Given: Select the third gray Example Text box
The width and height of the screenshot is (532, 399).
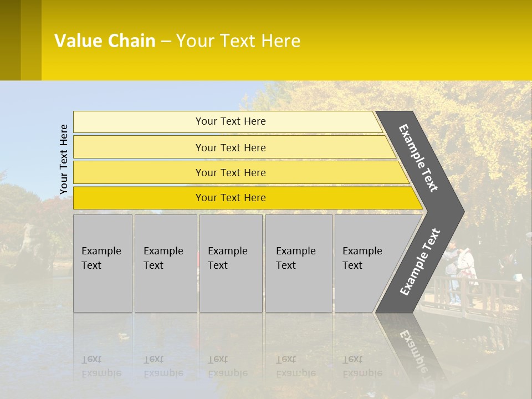Looking at the screenshot, I should pyautogui.click(x=231, y=263).
